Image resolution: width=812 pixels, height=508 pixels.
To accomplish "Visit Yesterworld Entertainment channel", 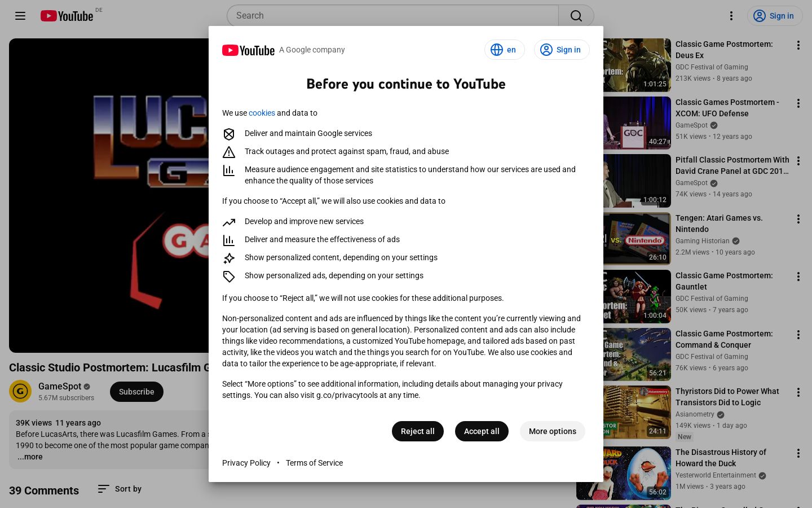I will pos(716,475).
